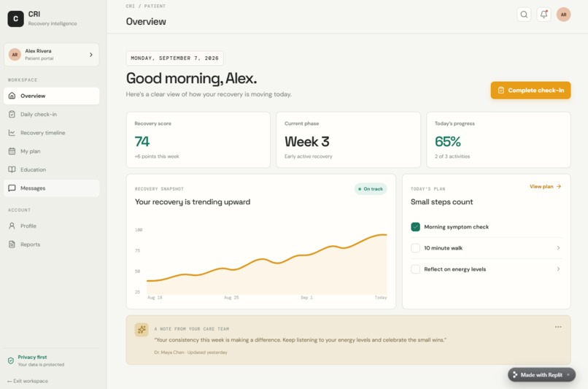This screenshot has width=588, height=389.
Task: Click the "Aug 25" chart axis label
Action: (231, 298)
